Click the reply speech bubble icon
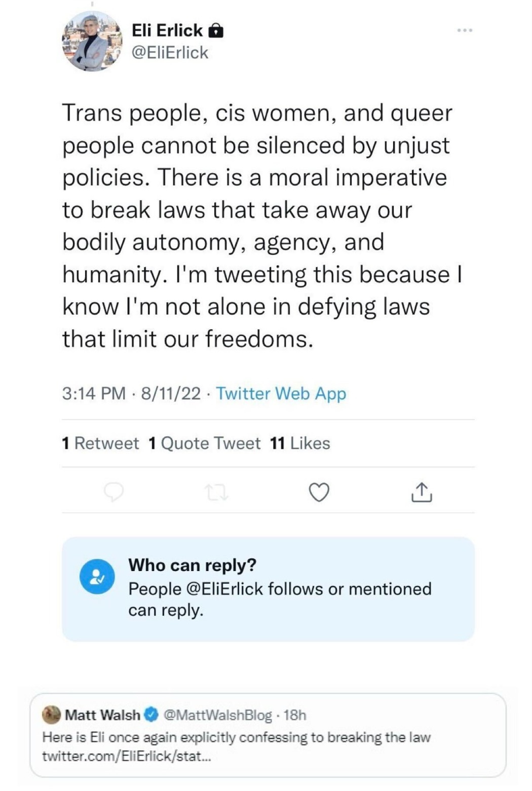Image resolution: width=532 pixels, height=791 pixels. (x=113, y=492)
